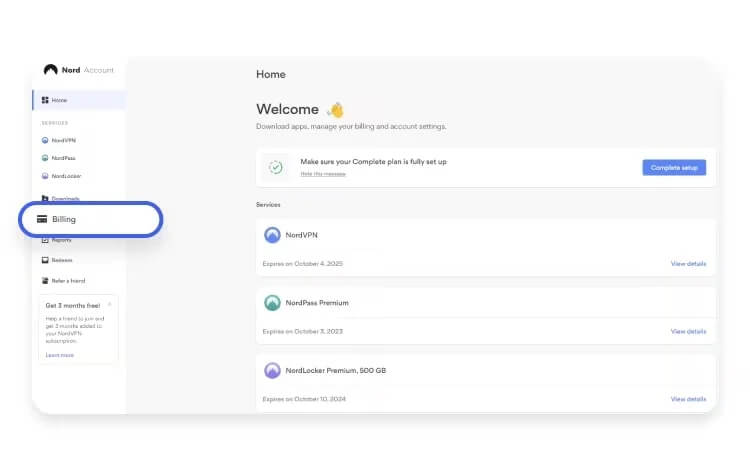Click the Refer a friend gift icon
The width and height of the screenshot is (750, 473).
coord(45,281)
